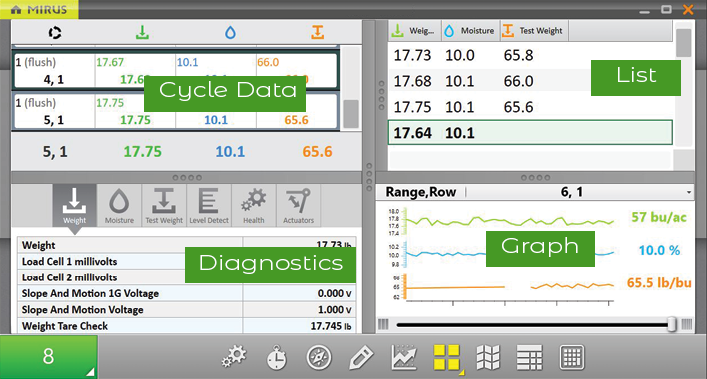Expand the green 8 button corner arrow
Screen dimensions: 707x379
(91, 372)
